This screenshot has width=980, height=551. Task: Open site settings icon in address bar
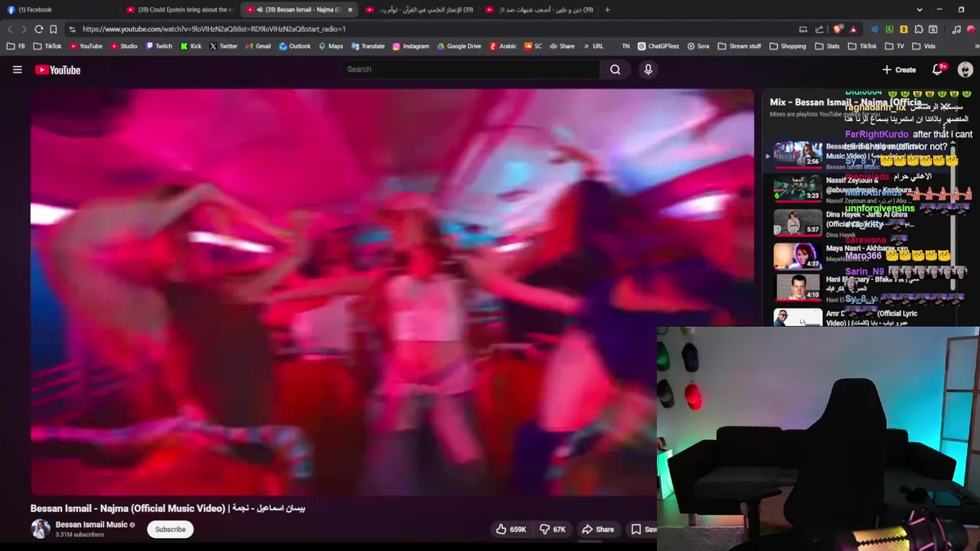click(71, 29)
